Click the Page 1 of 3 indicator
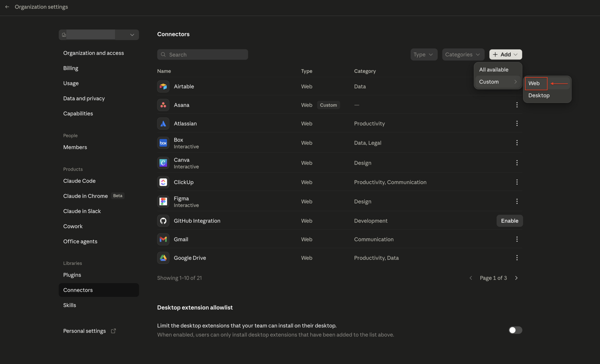This screenshot has height=364, width=600. pos(493,278)
